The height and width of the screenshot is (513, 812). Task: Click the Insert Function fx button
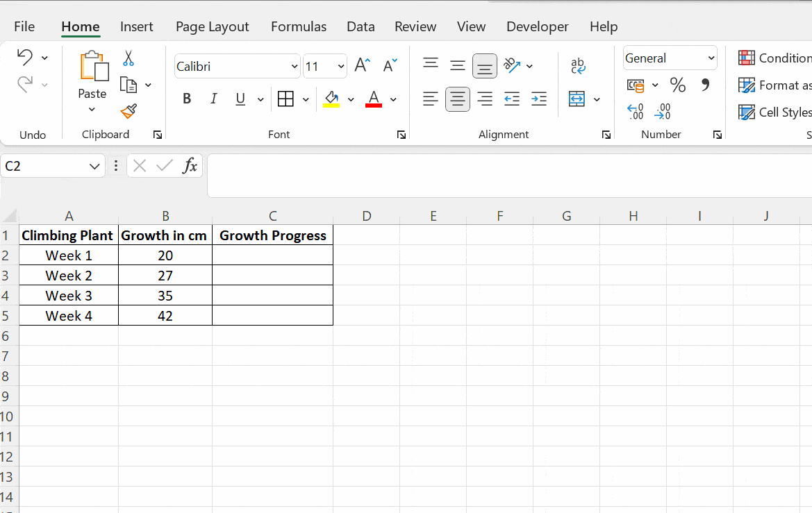tap(190, 166)
